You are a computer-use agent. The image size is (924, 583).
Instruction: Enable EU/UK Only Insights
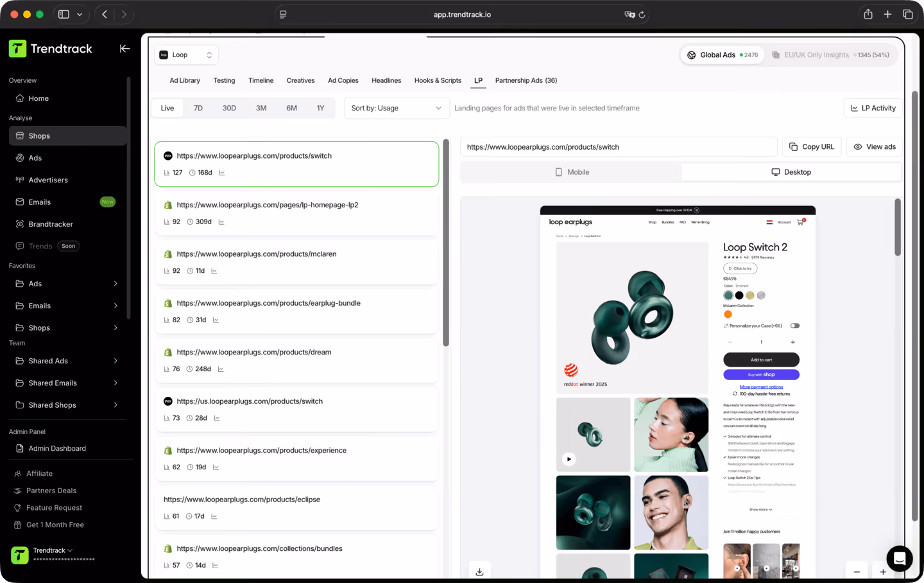(830, 55)
